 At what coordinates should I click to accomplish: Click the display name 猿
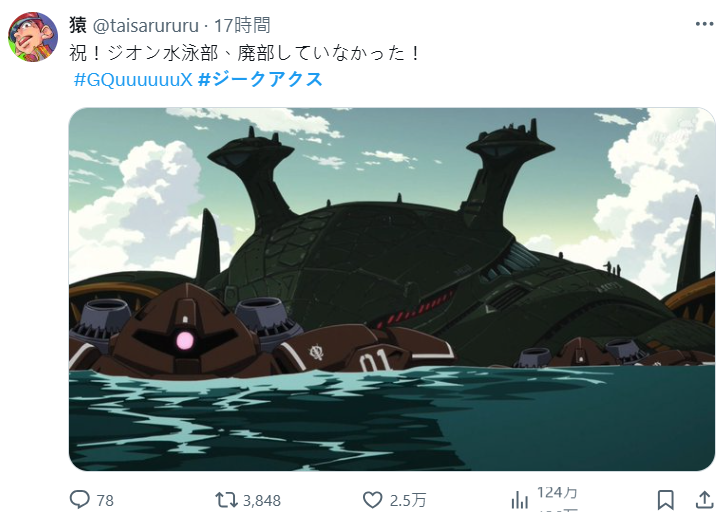tap(78, 25)
